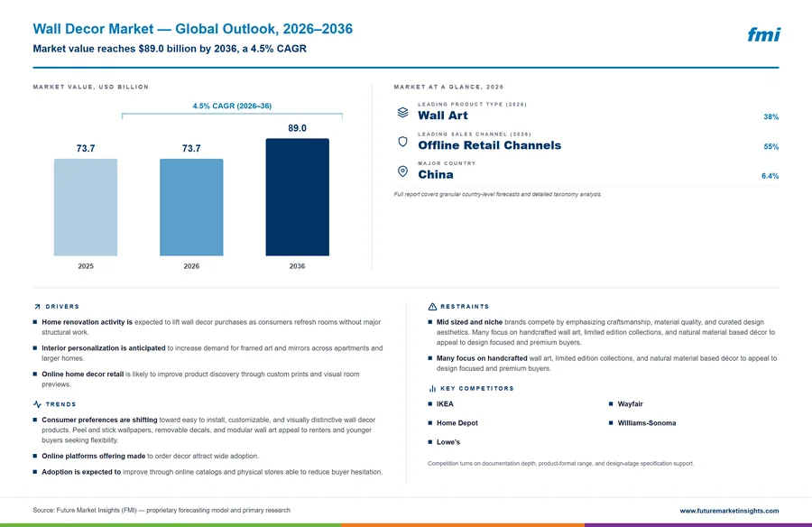Image resolution: width=812 pixels, height=527 pixels.
Task: Click the Adoption is expected to bullet
Action: pos(208,472)
